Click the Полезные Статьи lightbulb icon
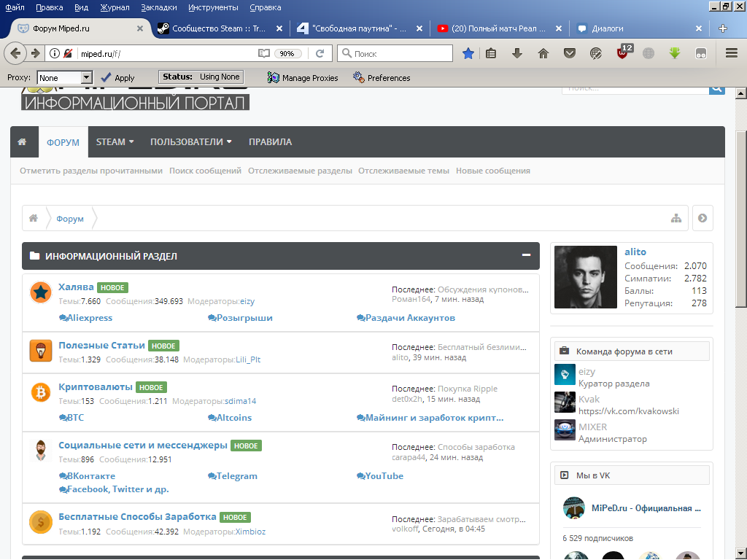This screenshot has width=747, height=560. (41, 351)
